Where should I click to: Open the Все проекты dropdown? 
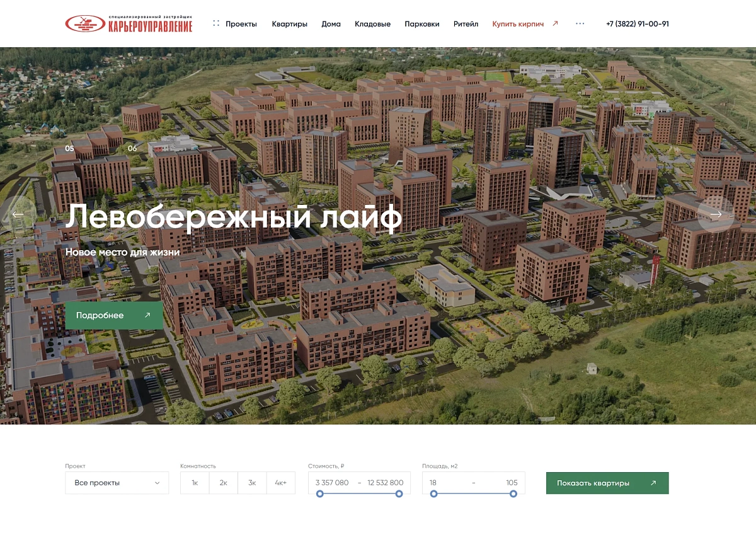(117, 482)
